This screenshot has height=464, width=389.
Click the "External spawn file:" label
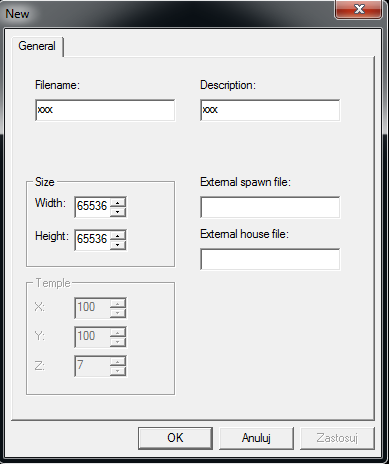245,182
